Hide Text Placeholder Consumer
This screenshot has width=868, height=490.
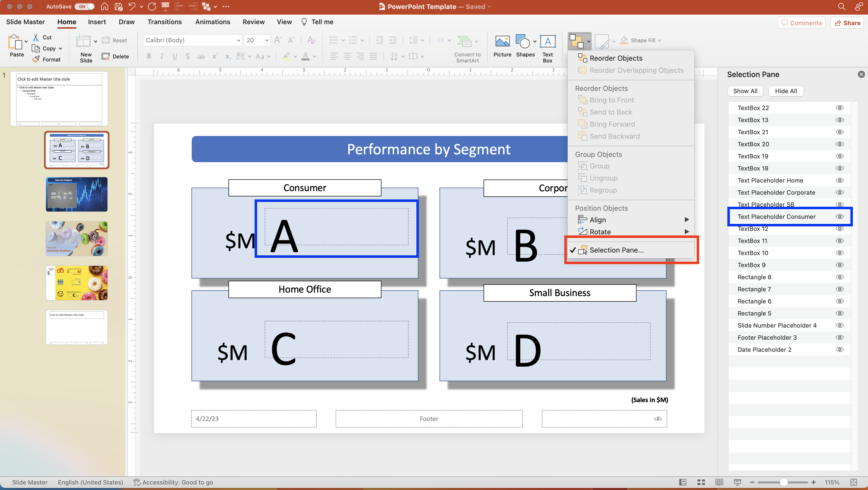[x=840, y=217]
